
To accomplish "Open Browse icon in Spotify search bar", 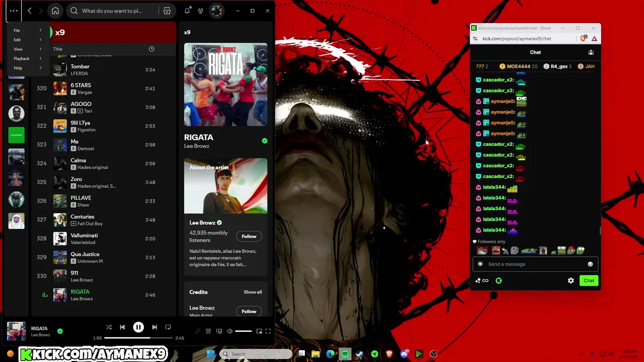I will coord(167,11).
